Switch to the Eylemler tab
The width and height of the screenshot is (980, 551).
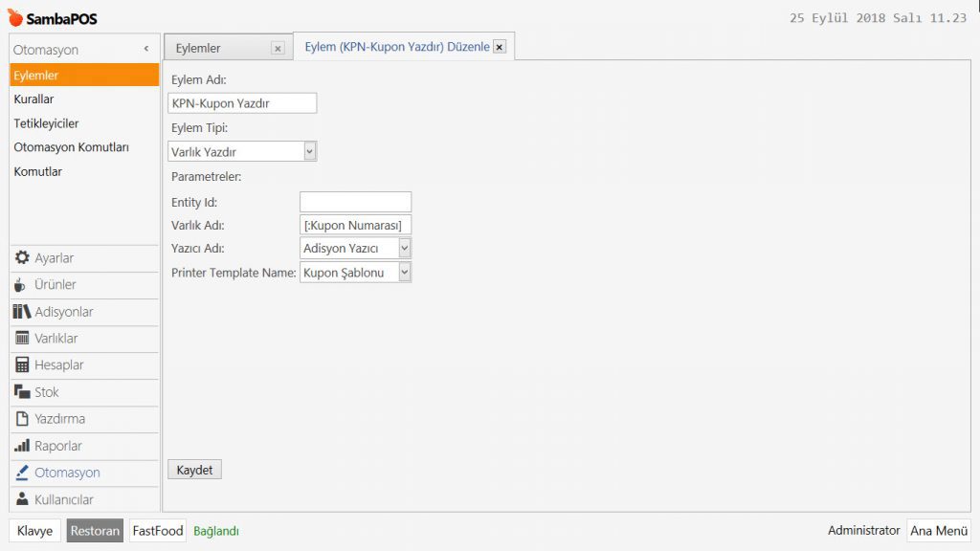(x=199, y=48)
